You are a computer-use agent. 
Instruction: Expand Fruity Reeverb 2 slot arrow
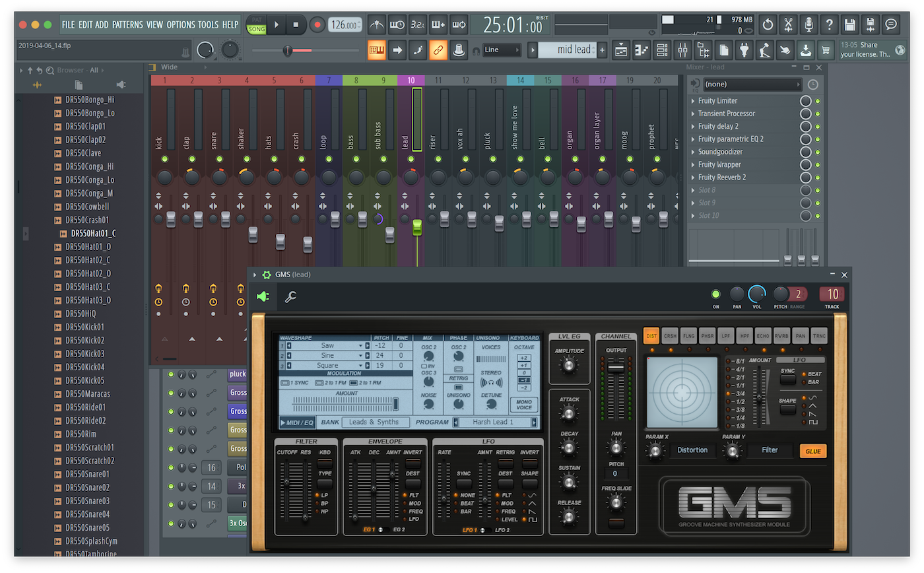coord(693,178)
